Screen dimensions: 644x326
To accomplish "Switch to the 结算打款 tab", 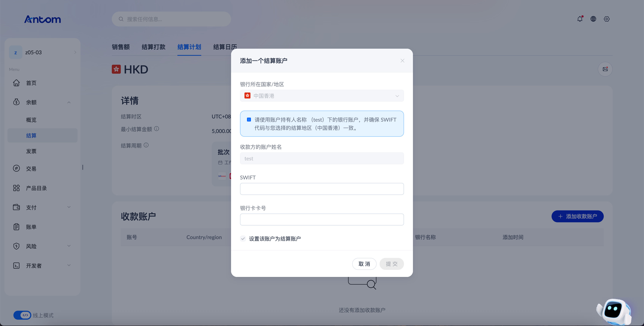I will (x=154, y=47).
